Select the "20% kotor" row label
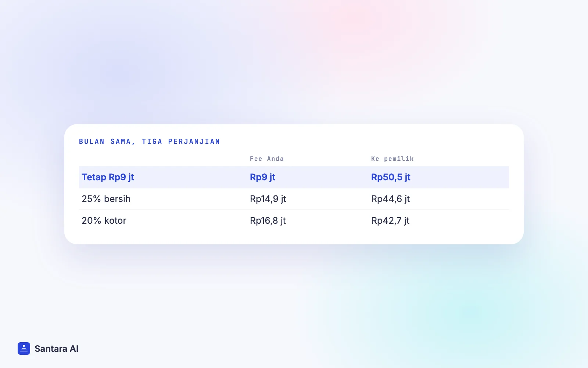This screenshot has height=368, width=588. (104, 221)
